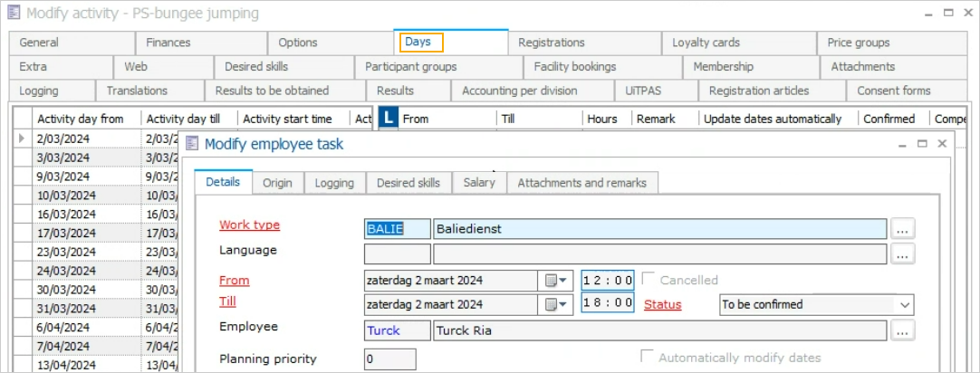Screen dimensions: 980x373
Task: Switch to the Salary tab
Action: [479, 183]
